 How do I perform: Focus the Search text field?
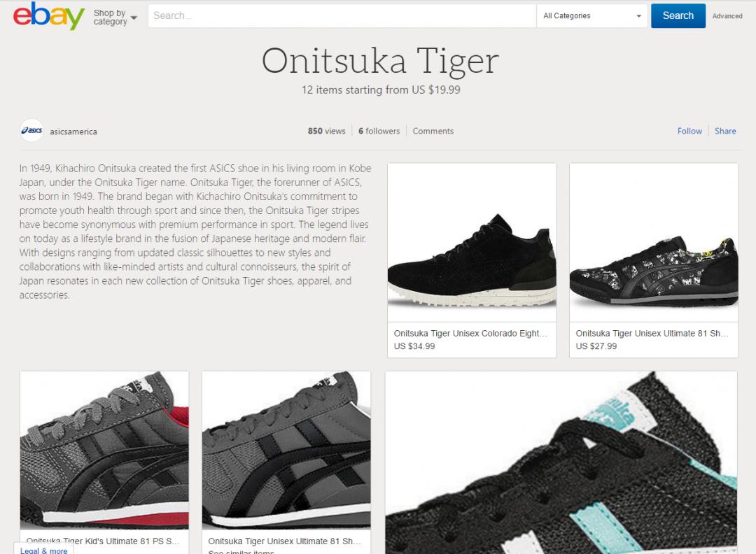coord(342,16)
